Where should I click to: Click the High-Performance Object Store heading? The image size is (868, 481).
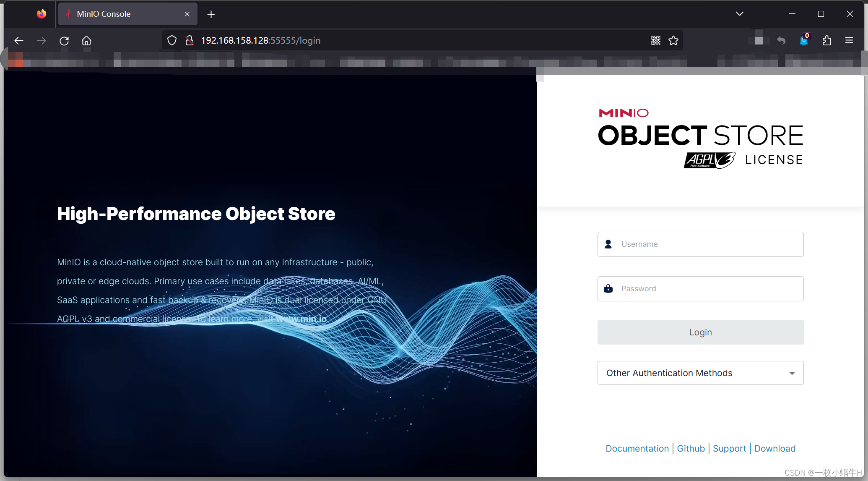[196, 214]
